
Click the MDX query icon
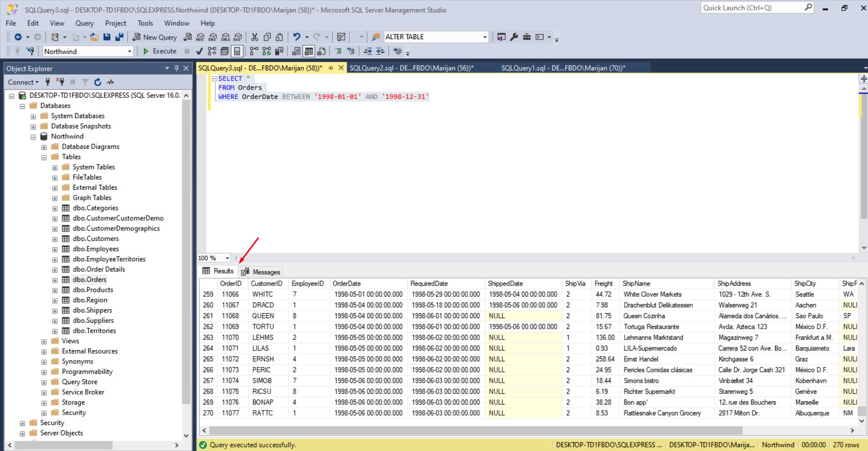tap(200, 37)
